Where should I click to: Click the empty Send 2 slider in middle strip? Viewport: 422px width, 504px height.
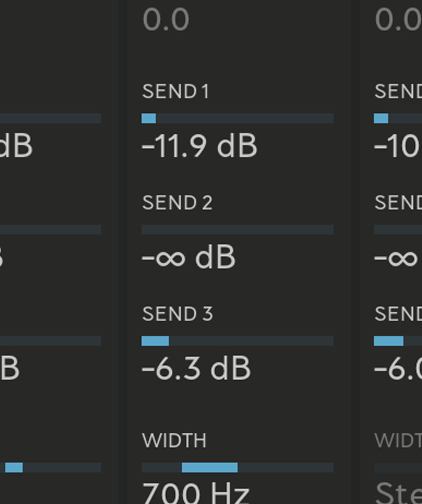click(x=238, y=230)
